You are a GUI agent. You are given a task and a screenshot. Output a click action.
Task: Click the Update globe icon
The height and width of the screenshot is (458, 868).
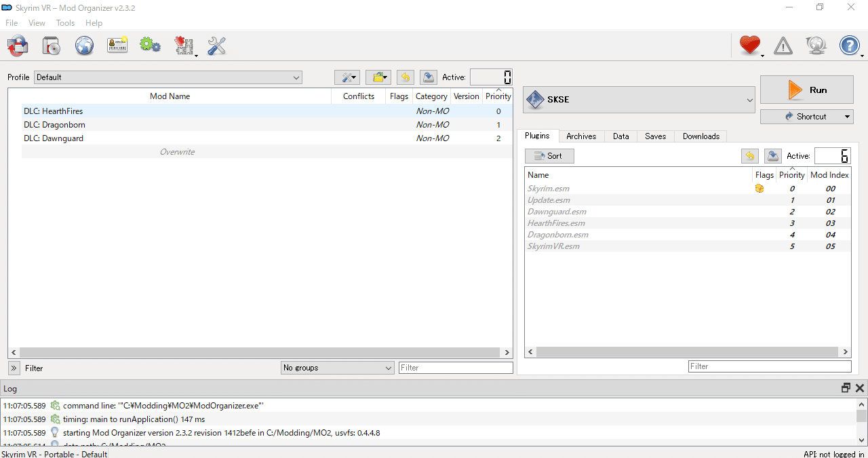click(x=816, y=45)
